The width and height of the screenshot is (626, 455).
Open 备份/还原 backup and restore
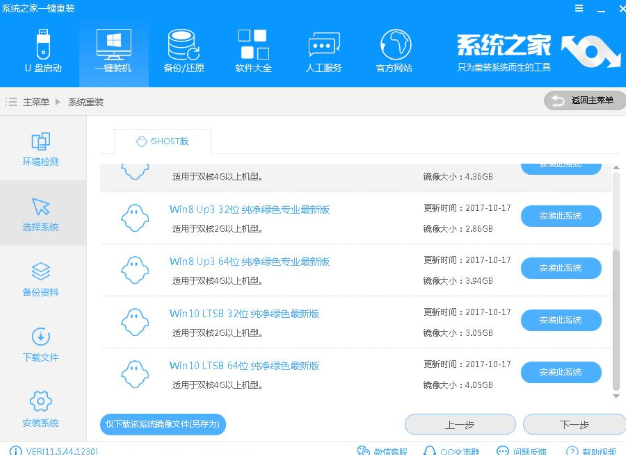pos(184,51)
